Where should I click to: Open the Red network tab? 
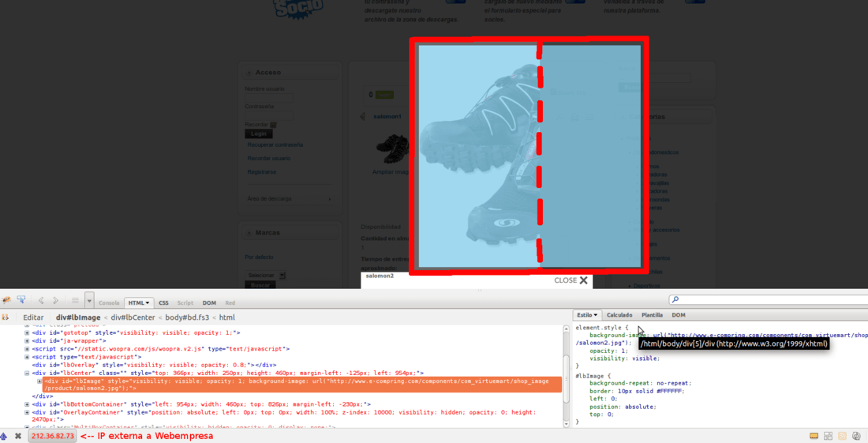230,303
